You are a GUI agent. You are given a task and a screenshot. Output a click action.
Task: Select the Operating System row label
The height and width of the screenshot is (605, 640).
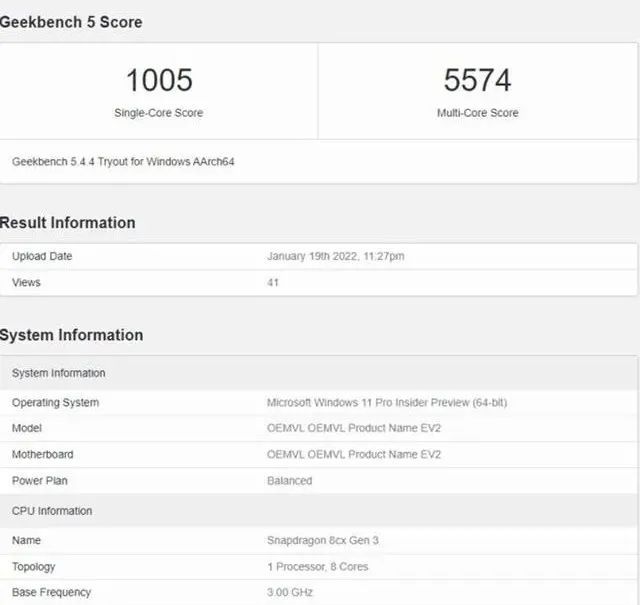click(55, 402)
